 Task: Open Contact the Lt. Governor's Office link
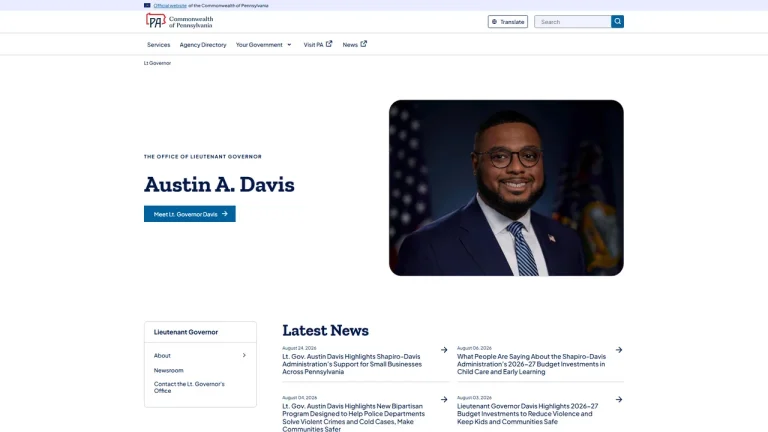[x=189, y=387]
